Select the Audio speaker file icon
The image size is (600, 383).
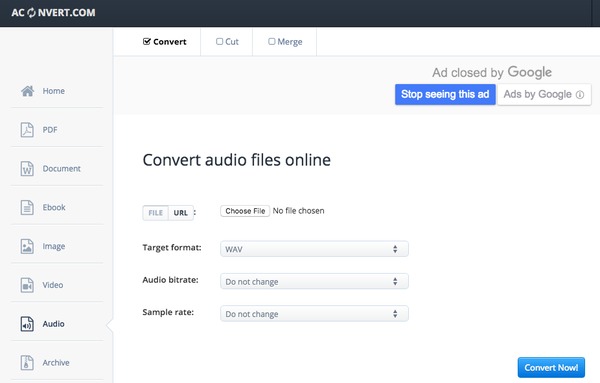coord(27,324)
